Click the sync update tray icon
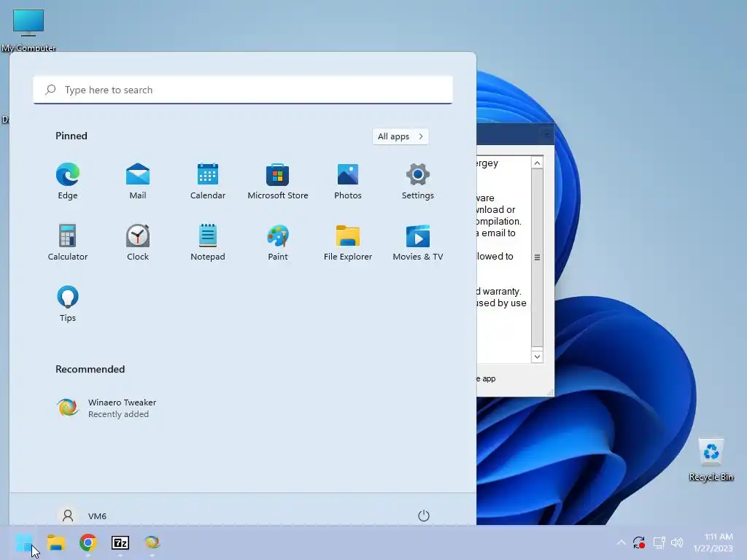747x560 pixels. pos(639,542)
